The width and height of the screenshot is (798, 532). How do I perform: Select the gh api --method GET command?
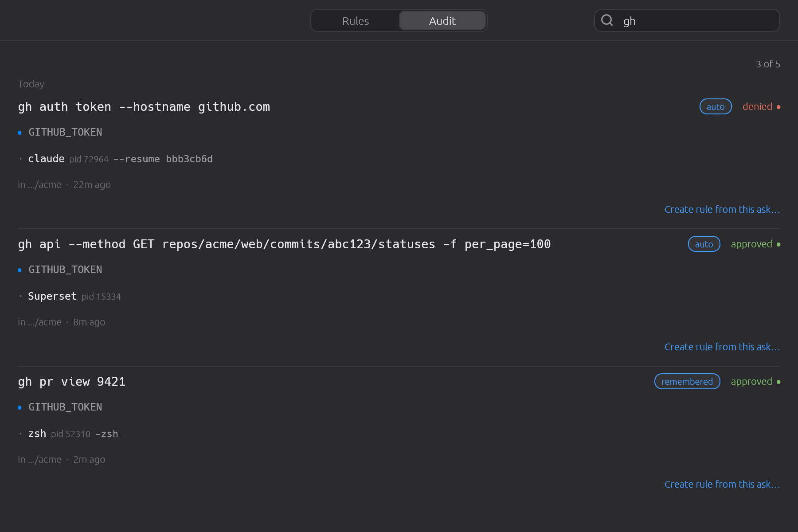284,244
